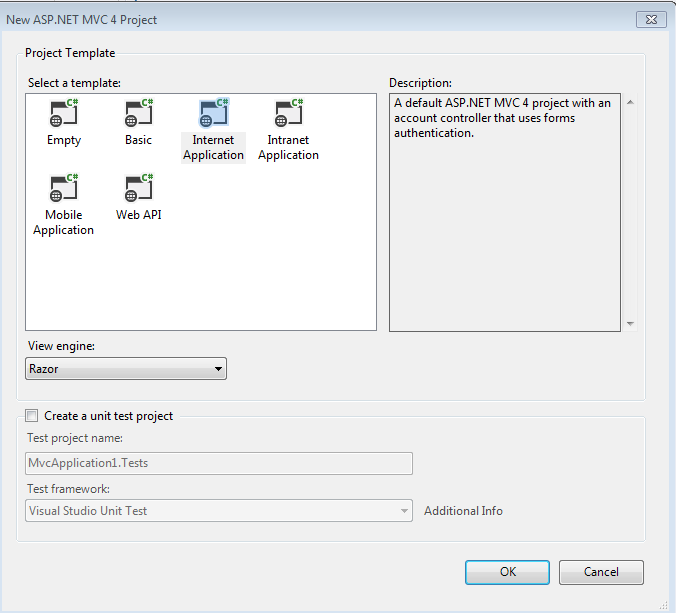Select the Internet Application template icon
The image size is (676, 613).
213,114
